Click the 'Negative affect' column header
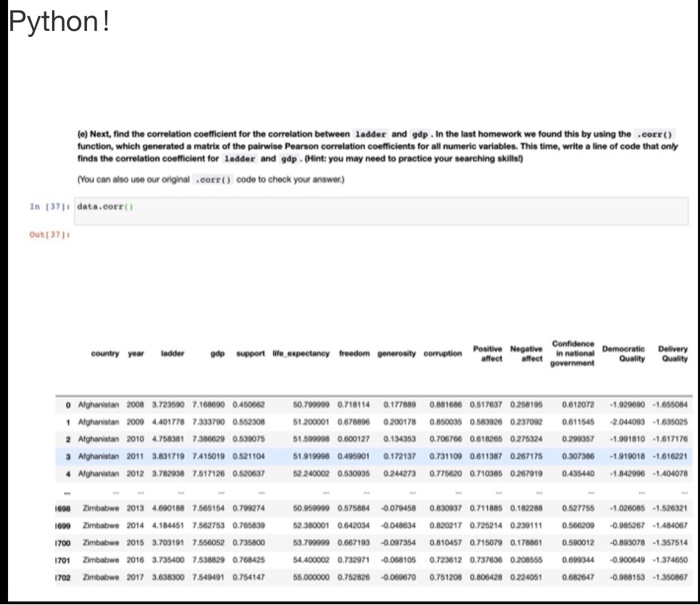The image size is (700, 605). pos(526,354)
